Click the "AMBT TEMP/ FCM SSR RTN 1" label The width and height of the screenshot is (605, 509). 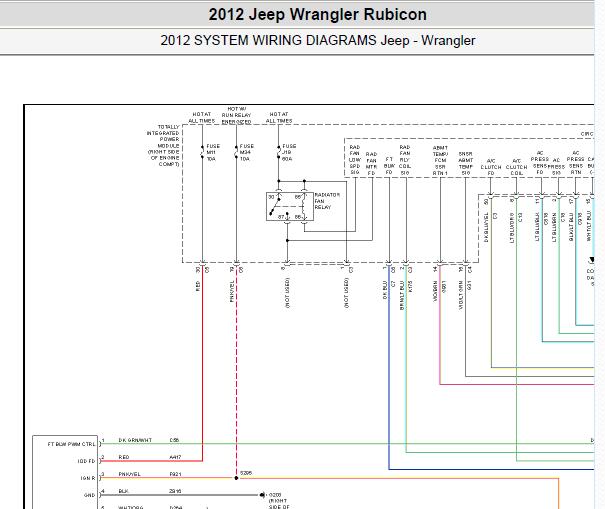pos(440,160)
